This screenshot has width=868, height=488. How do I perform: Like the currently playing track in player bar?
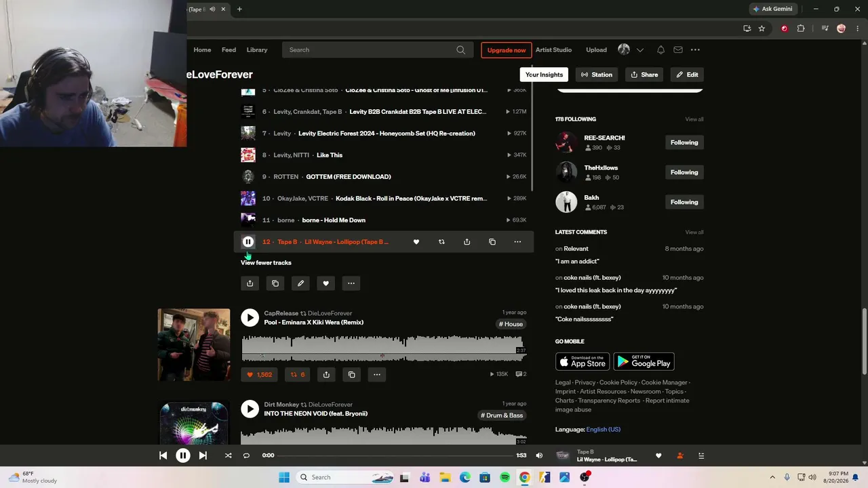(x=658, y=456)
